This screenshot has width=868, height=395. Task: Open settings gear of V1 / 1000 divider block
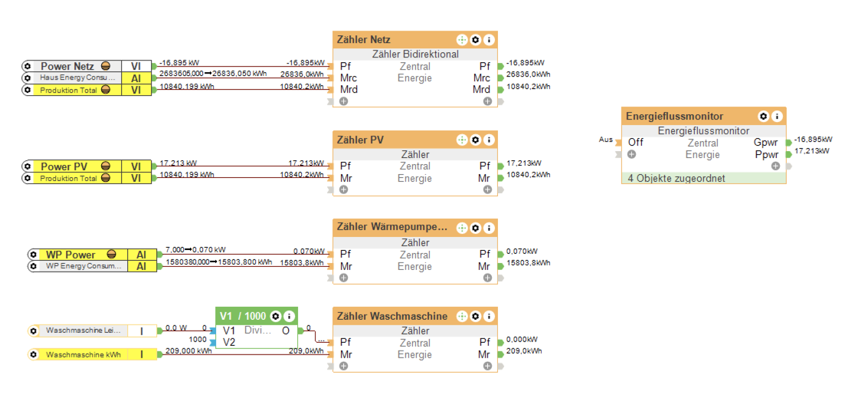coord(276,316)
